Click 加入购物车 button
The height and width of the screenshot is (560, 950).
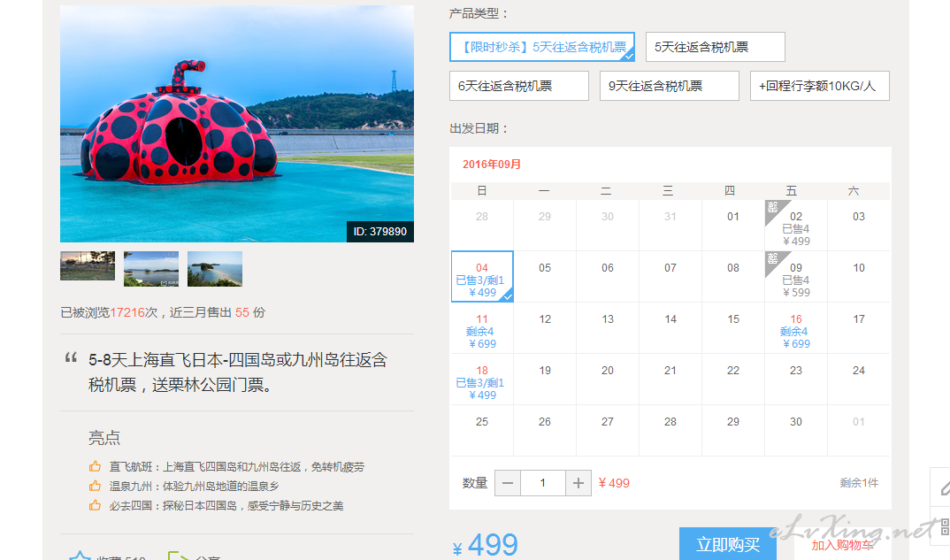[842, 545]
